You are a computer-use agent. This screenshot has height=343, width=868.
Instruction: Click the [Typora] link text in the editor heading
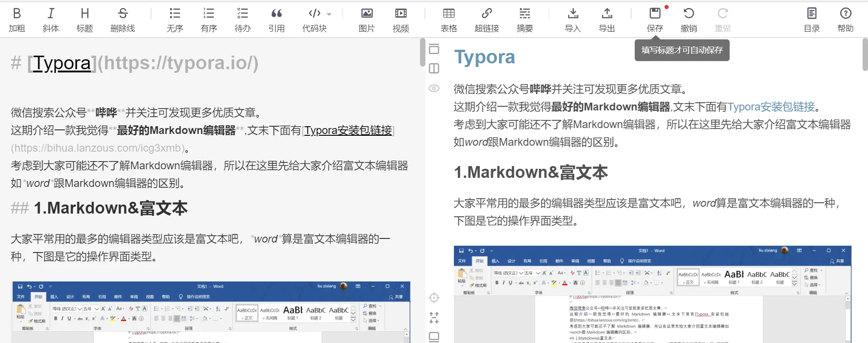[x=62, y=63]
